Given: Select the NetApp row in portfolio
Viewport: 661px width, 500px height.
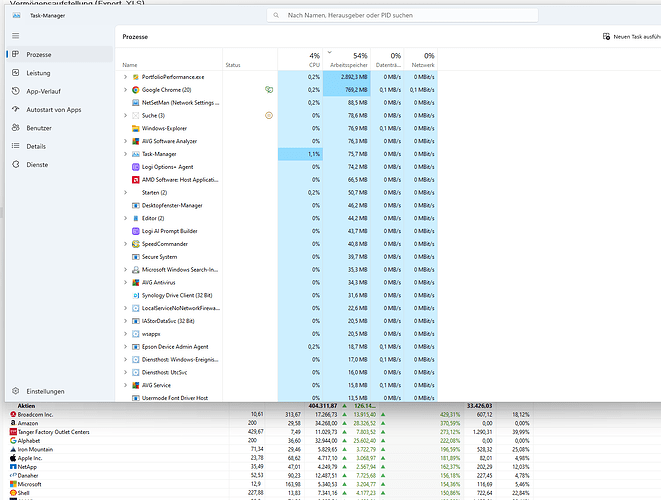Looking at the screenshot, I should [x=270, y=467].
